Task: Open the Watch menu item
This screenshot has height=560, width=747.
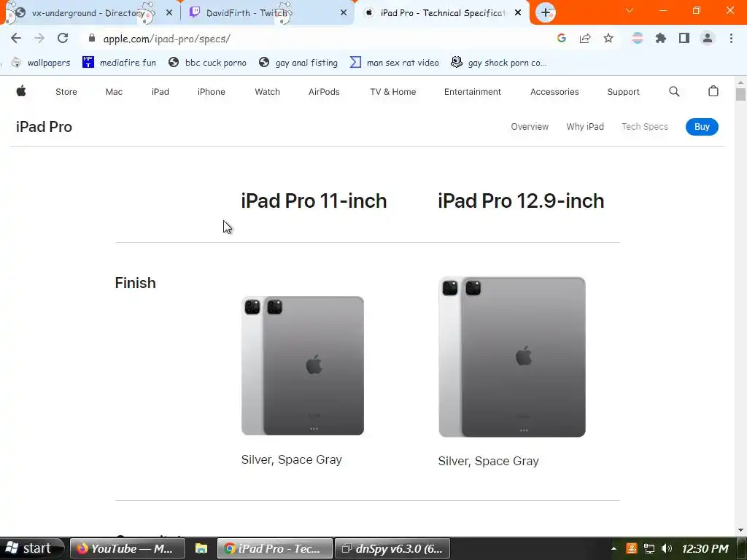Action: (x=267, y=92)
